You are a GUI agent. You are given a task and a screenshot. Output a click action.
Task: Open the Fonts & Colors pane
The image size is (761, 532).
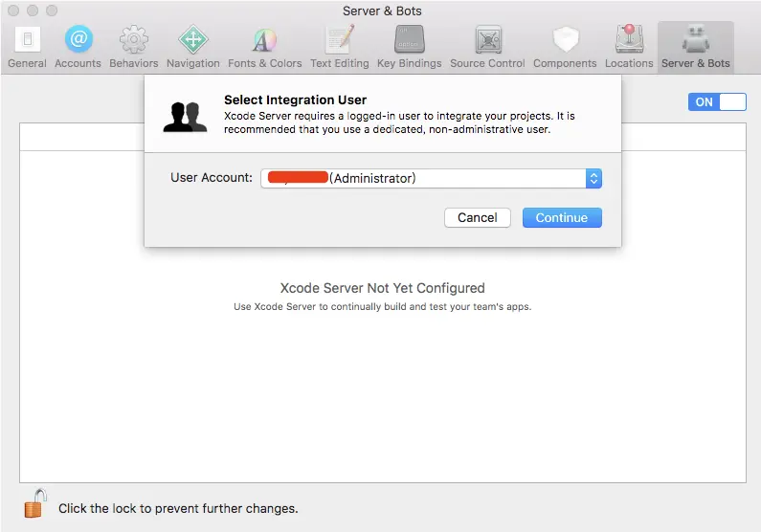click(265, 47)
